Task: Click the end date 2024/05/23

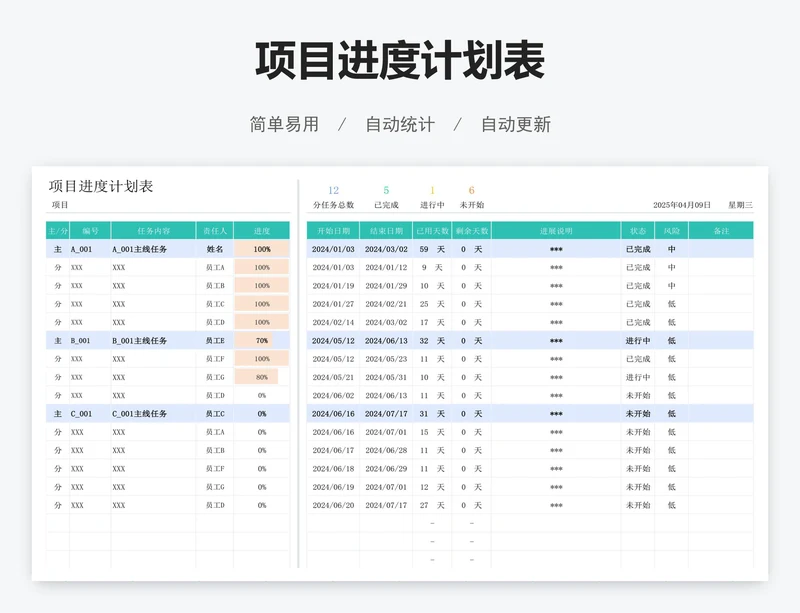Action: [386, 359]
